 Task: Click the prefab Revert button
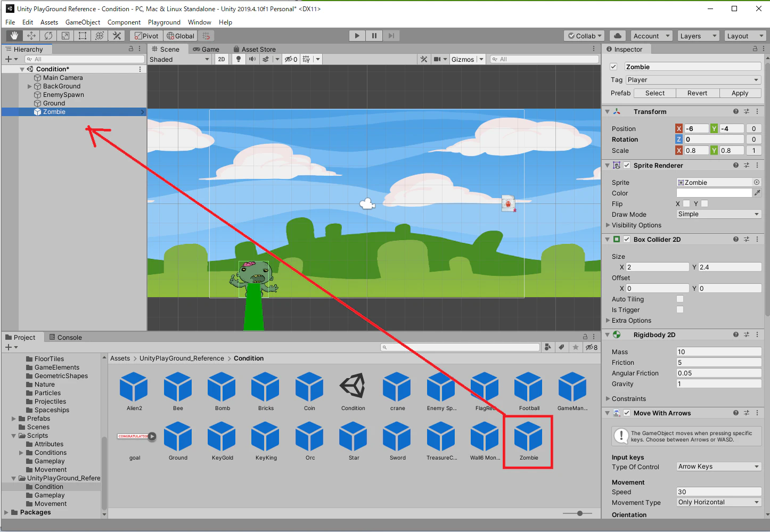coord(697,93)
